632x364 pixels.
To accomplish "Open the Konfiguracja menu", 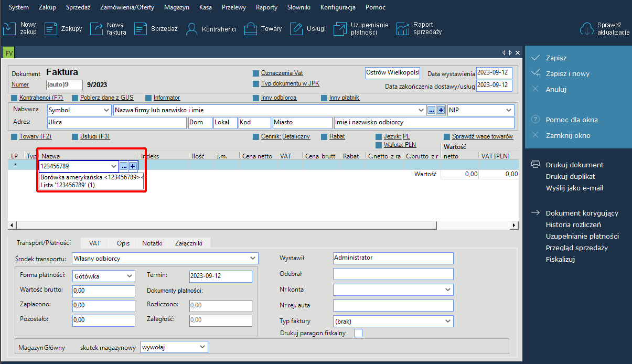I will coord(338,7).
